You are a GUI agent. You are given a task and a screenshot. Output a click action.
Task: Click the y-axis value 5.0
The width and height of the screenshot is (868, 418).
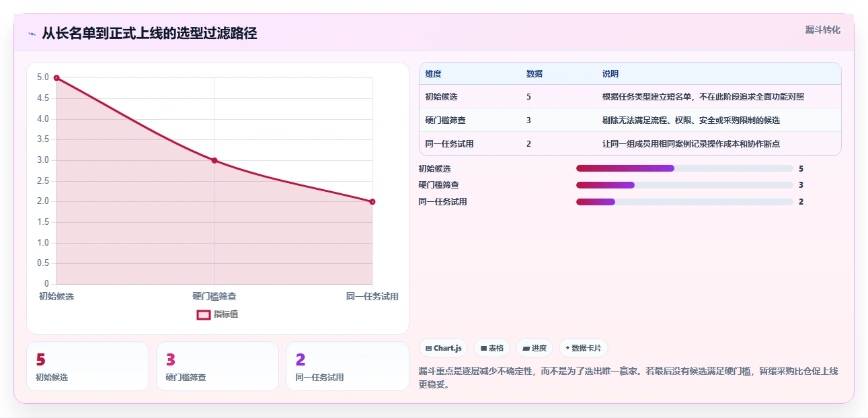coord(43,78)
